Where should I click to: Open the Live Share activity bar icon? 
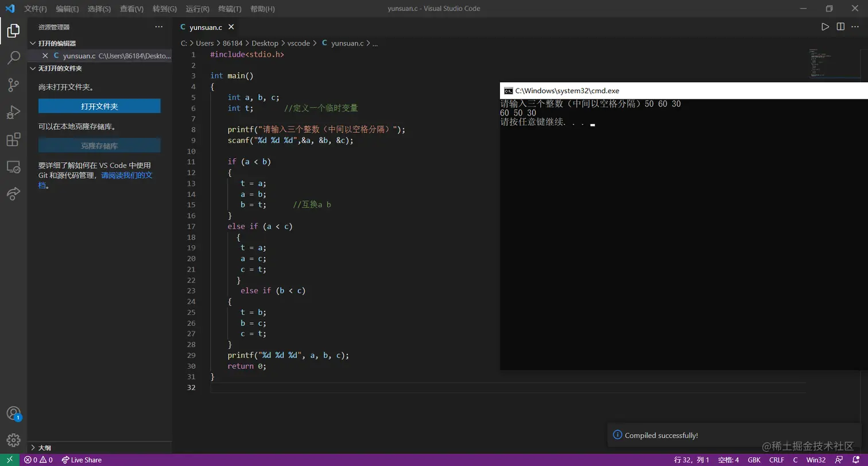(13, 194)
